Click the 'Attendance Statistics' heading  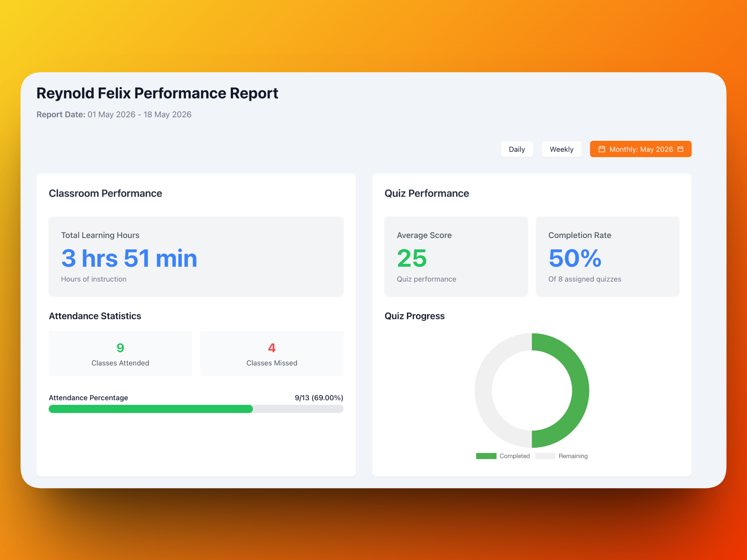[x=95, y=316]
